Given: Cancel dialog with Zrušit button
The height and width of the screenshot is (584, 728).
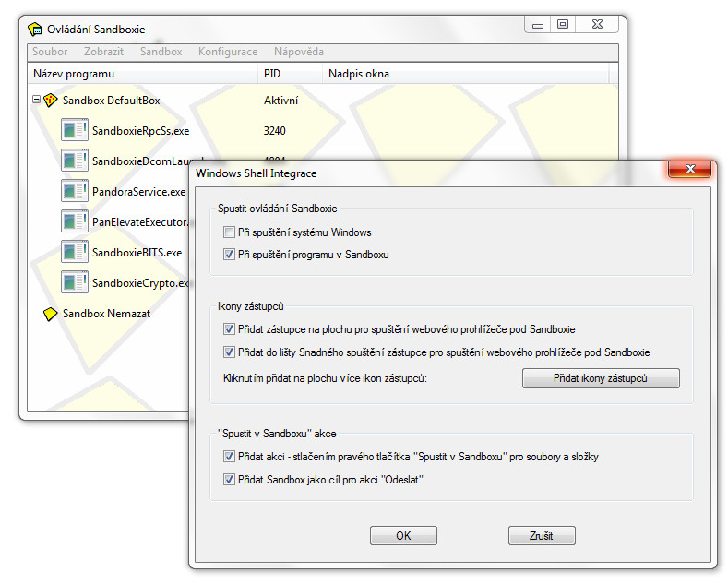Looking at the screenshot, I should point(542,536).
